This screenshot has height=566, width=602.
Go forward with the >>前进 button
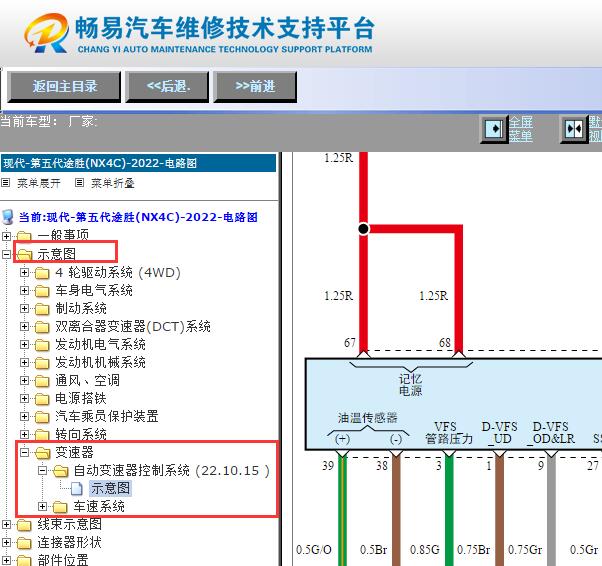pyautogui.click(x=255, y=86)
